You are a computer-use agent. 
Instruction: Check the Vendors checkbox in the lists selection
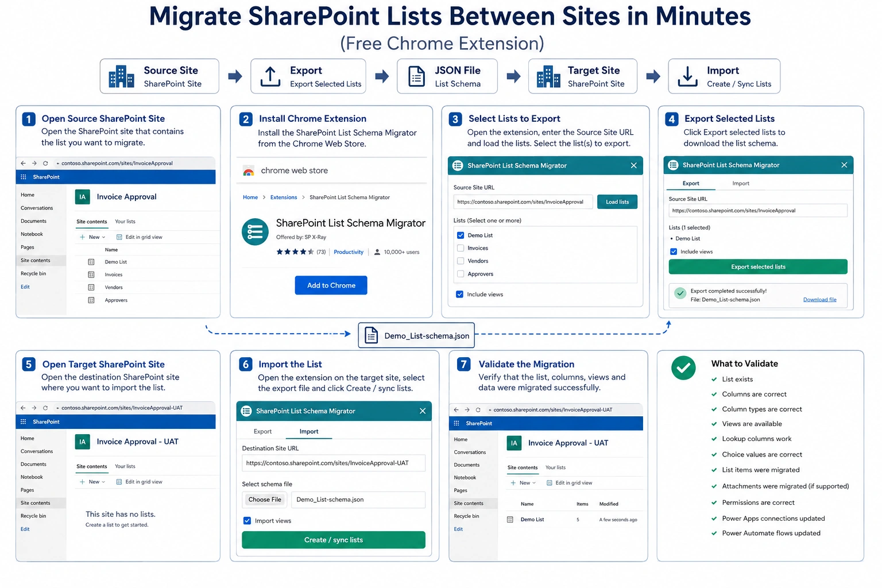pos(461,261)
